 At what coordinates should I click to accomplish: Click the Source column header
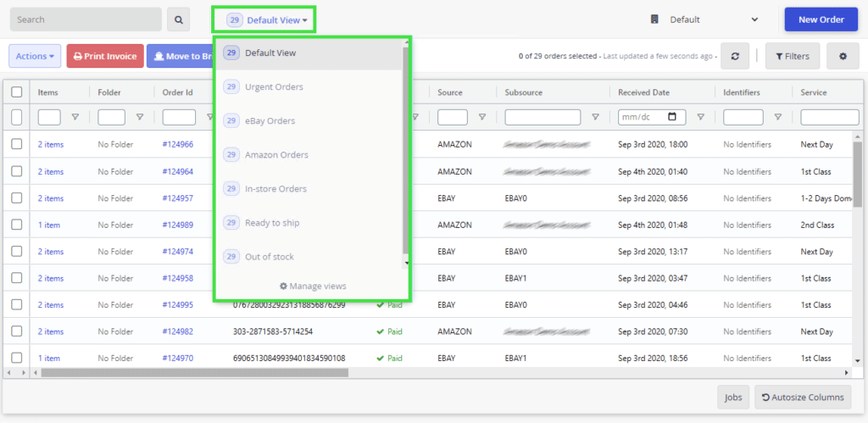(x=449, y=92)
